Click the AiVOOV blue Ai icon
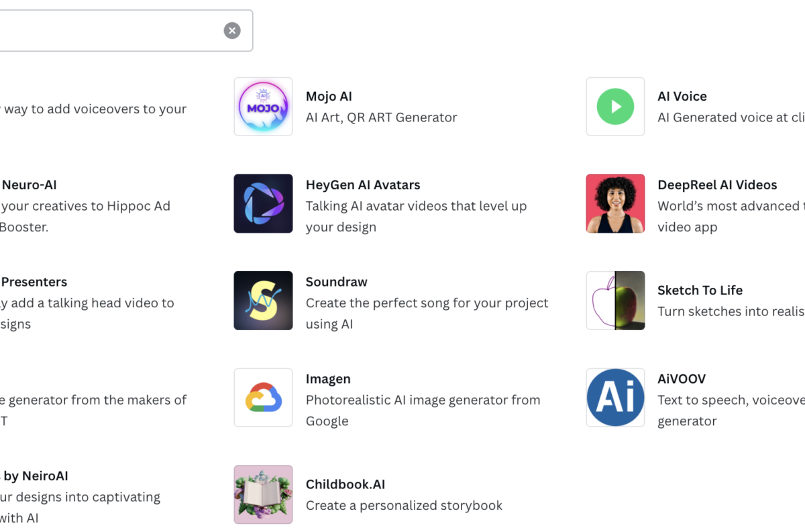Image resolution: width=805 pixels, height=532 pixels. tap(615, 397)
